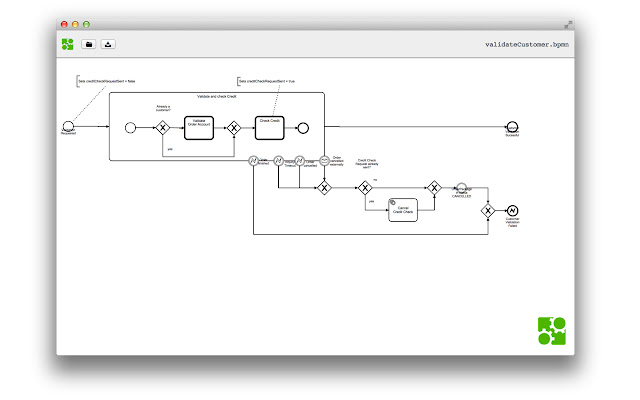Select the 'Order cancelled externally' message boundary event

324,161
